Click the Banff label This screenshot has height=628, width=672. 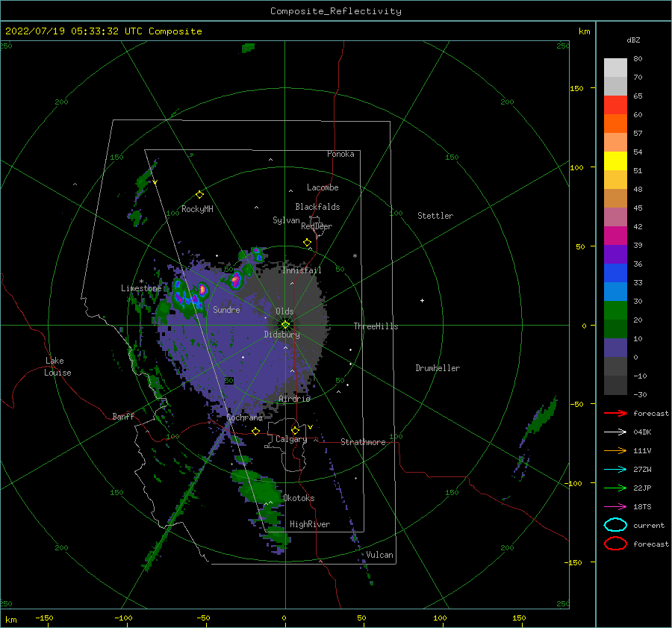123,417
